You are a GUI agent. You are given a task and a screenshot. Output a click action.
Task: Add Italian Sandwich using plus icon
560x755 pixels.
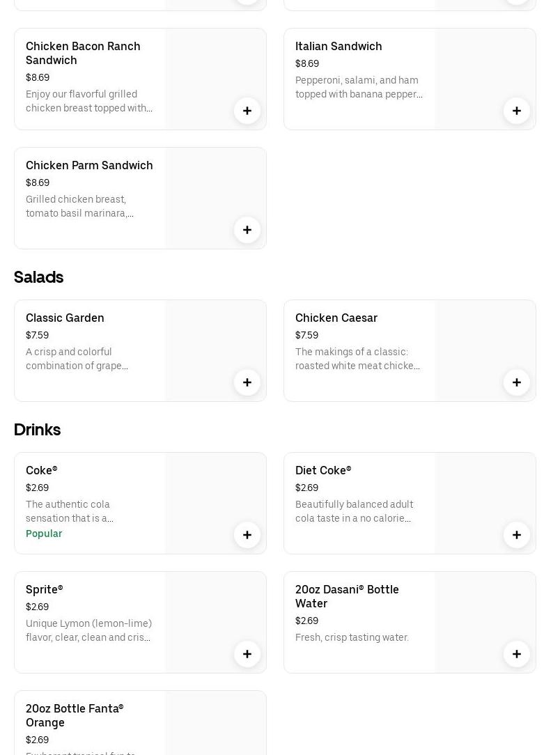(517, 111)
